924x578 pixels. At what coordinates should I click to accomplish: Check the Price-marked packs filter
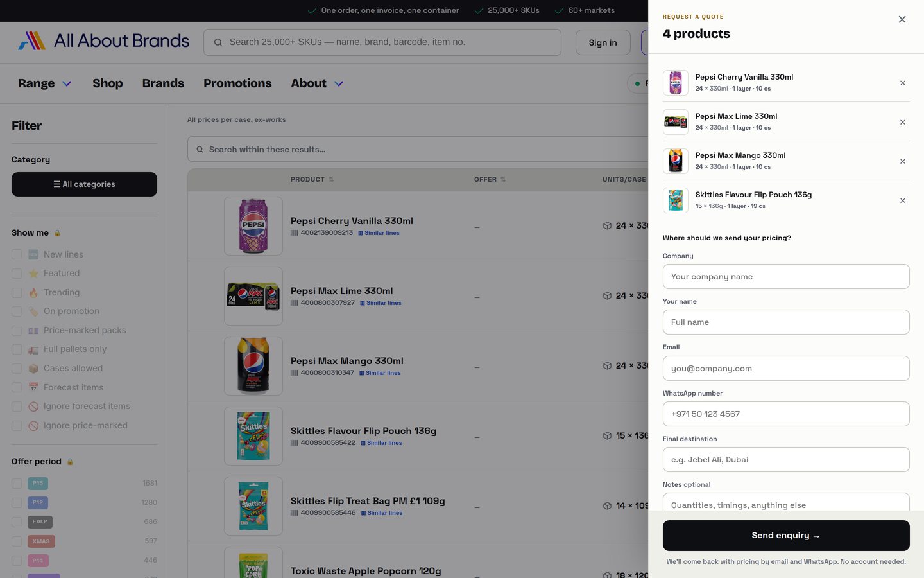17,331
